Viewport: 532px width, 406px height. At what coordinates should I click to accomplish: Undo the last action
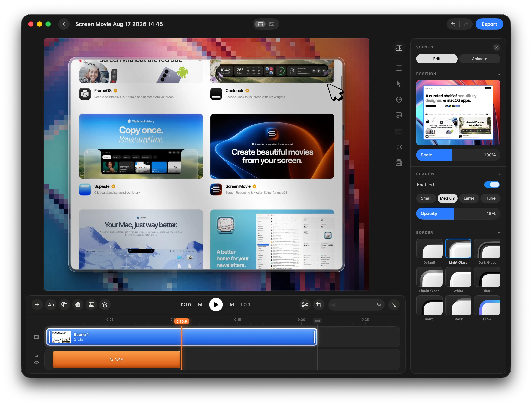coord(453,24)
